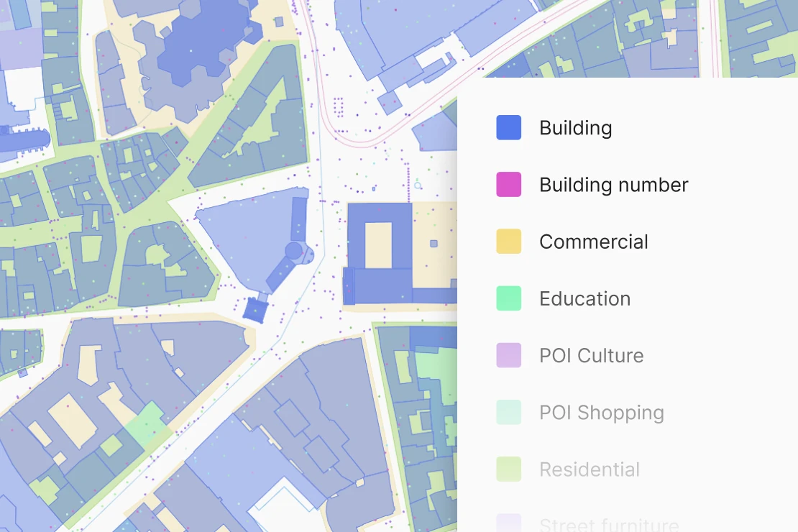Click the Commercial legend label
The height and width of the screenshot is (532, 798).
(x=593, y=241)
